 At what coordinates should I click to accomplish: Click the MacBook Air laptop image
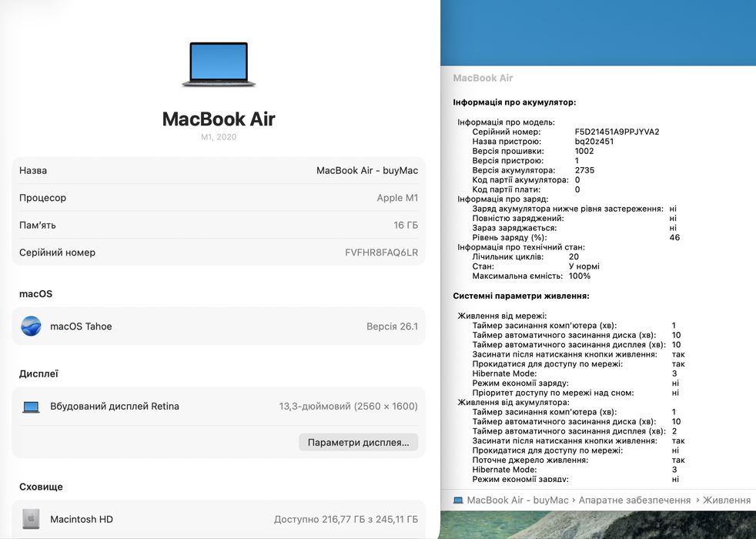(x=219, y=64)
